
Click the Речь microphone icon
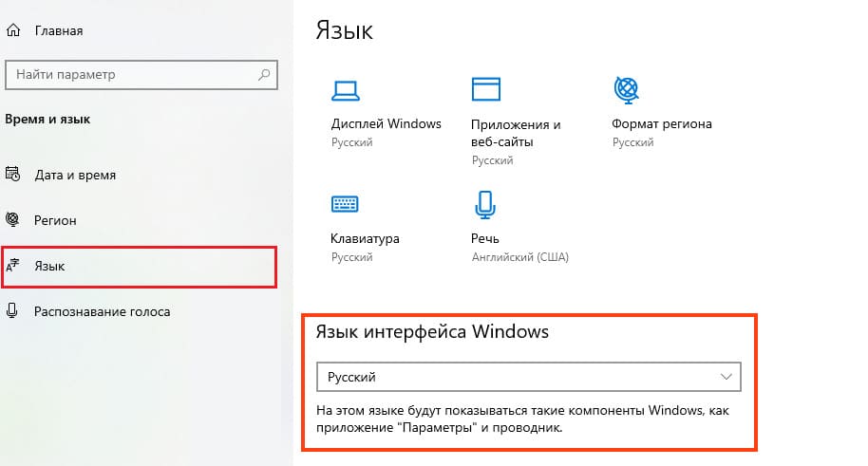tap(485, 204)
